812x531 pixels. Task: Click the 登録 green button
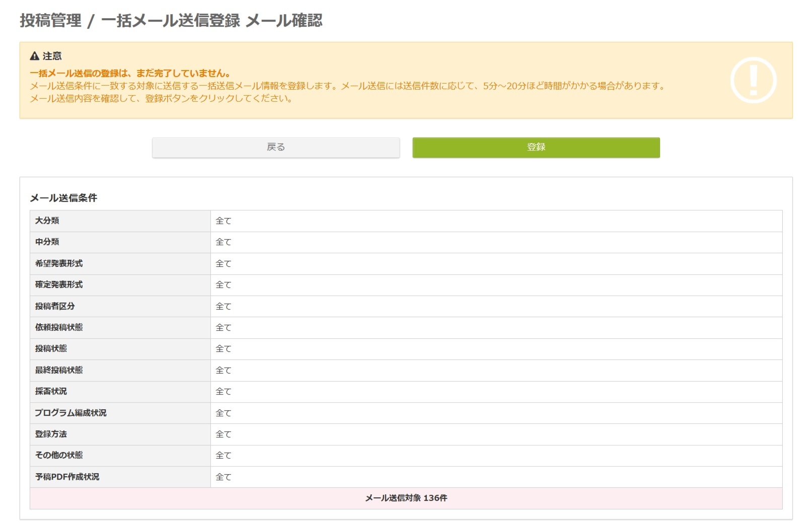click(x=536, y=147)
